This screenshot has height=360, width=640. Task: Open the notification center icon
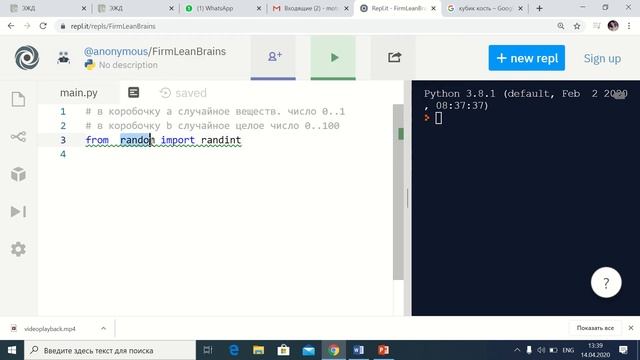click(623, 350)
